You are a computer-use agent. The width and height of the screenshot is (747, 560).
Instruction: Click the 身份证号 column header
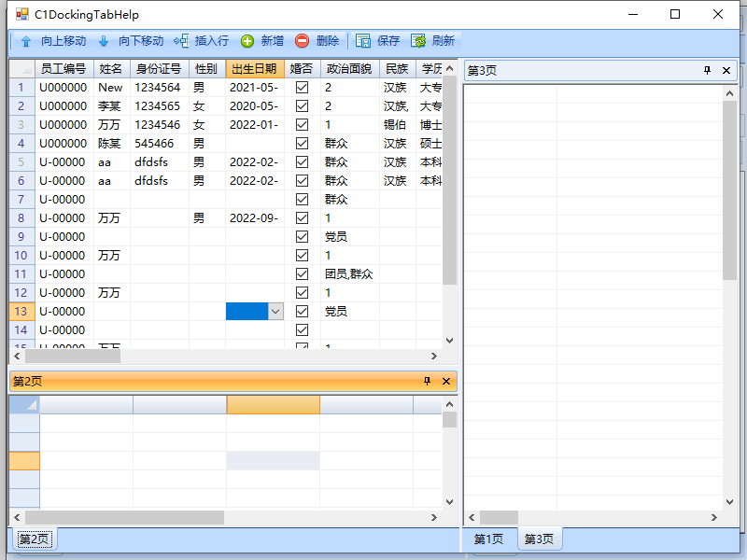[160, 69]
